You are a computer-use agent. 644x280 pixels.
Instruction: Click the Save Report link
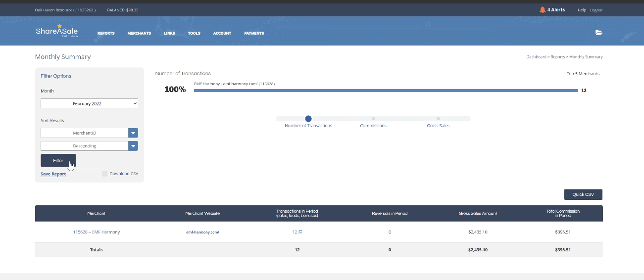pos(53,174)
